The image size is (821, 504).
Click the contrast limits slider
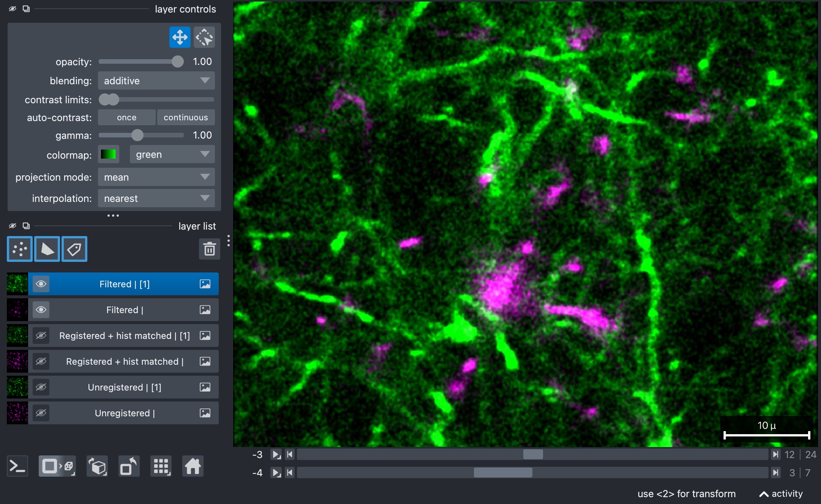pos(156,99)
